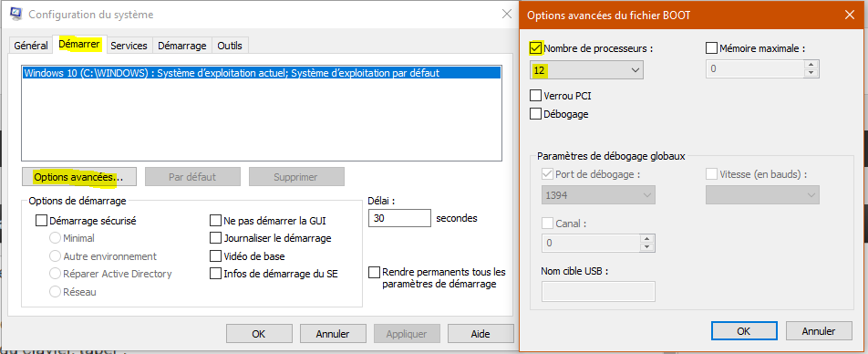Open the processor count dropdown showing 12

click(587, 70)
